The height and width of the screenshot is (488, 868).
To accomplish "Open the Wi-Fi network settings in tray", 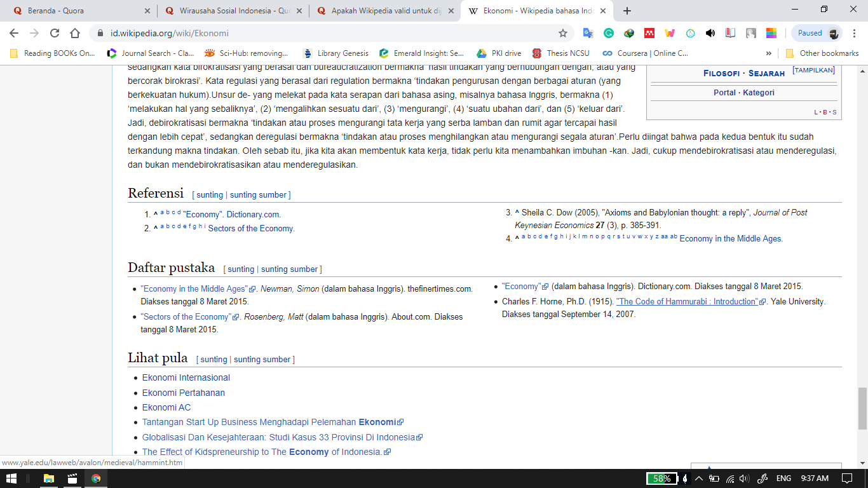I will (730, 478).
